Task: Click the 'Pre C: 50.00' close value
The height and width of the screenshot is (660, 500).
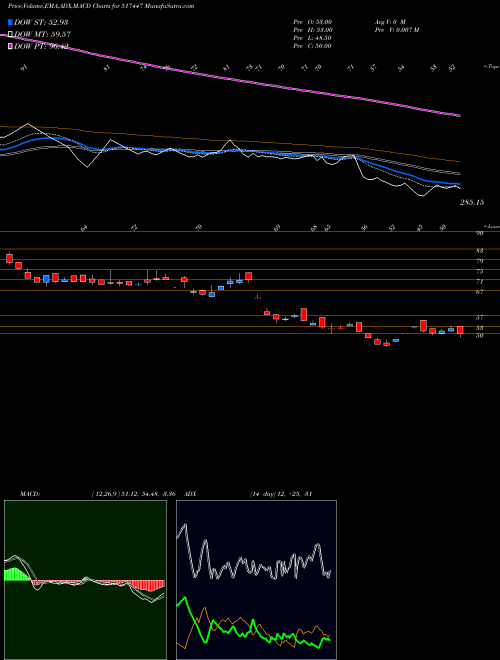Action: [x=313, y=46]
